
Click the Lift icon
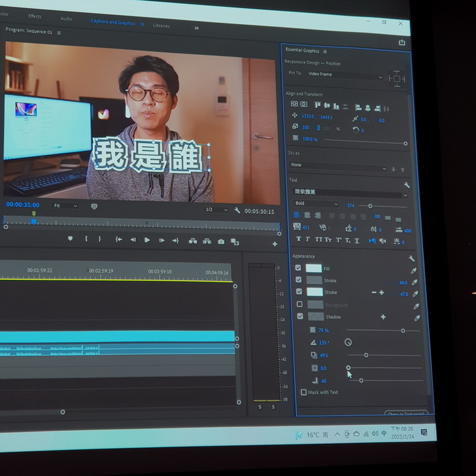pyautogui.click(x=193, y=241)
